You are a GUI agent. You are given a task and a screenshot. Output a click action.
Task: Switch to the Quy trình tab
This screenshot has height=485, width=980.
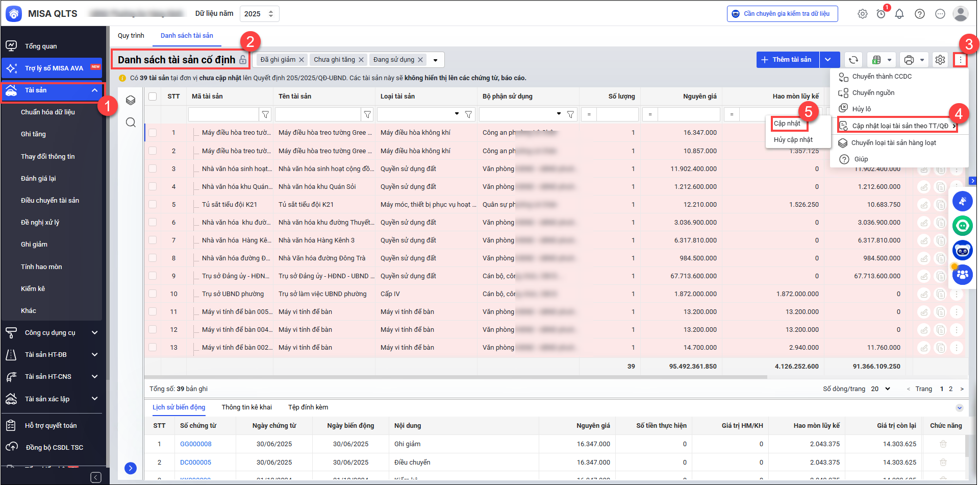[131, 36]
